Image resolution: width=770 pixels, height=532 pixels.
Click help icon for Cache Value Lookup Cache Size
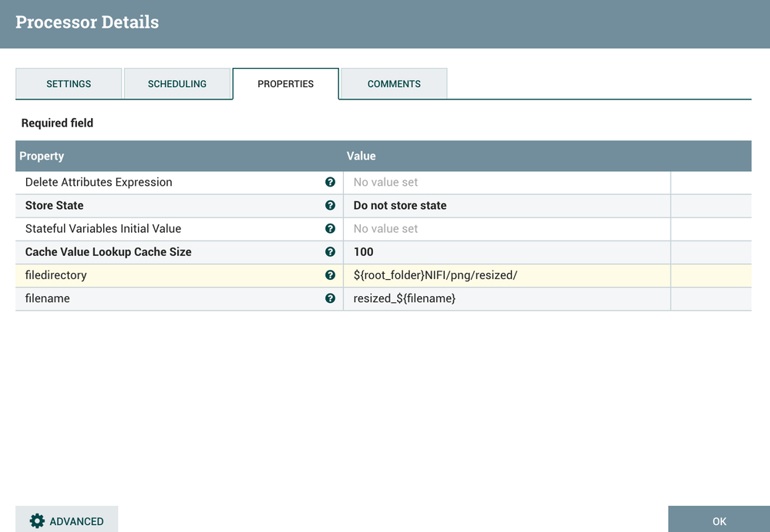330,251
